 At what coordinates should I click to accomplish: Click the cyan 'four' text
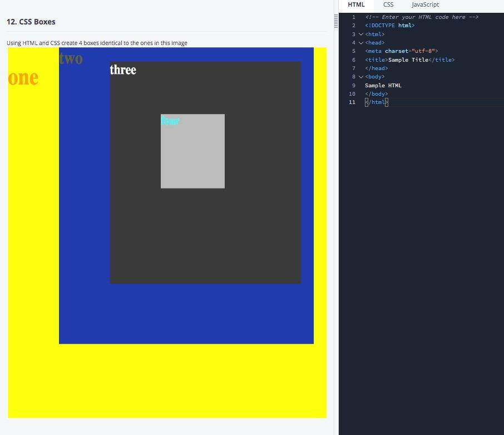click(x=170, y=121)
